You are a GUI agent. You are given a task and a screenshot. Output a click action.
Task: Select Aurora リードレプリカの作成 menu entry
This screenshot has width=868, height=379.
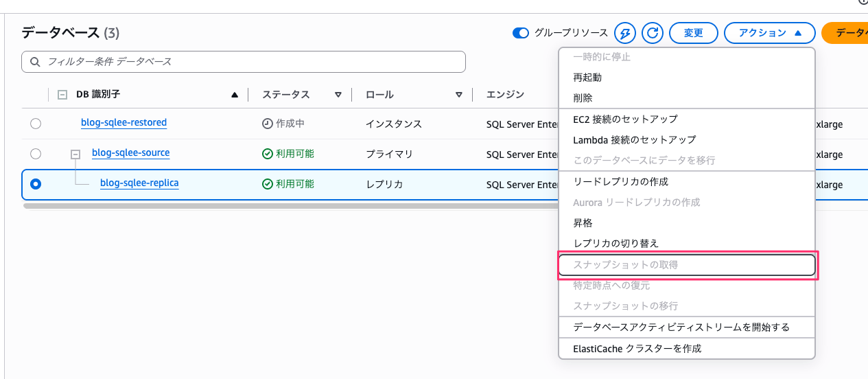click(x=687, y=203)
